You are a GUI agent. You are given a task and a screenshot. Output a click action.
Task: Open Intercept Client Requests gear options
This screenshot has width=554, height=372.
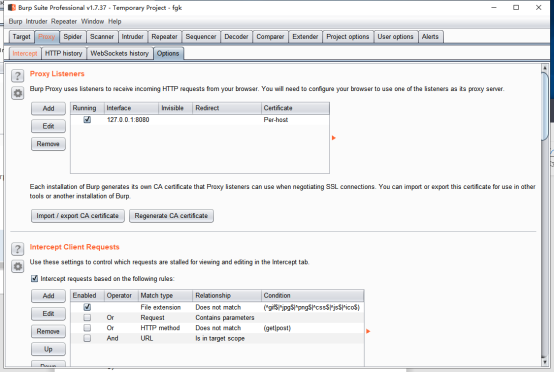click(x=17, y=266)
